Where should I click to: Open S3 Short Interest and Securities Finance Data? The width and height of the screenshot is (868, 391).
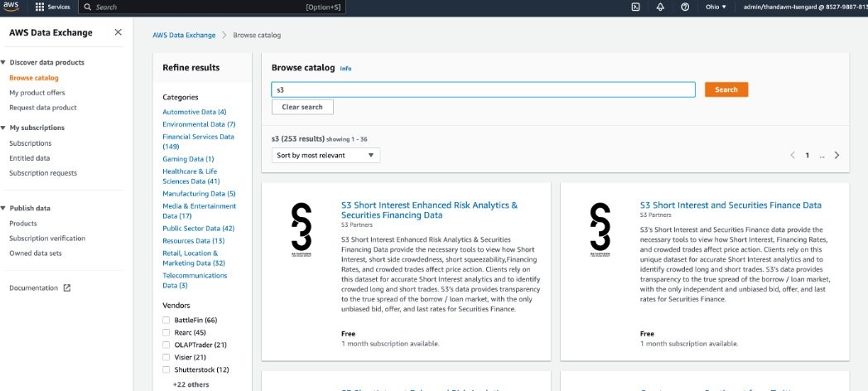click(x=731, y=205)
